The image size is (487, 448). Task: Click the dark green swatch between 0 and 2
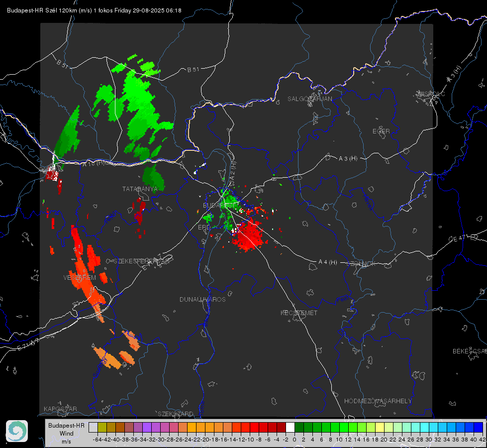coord(299,428)
